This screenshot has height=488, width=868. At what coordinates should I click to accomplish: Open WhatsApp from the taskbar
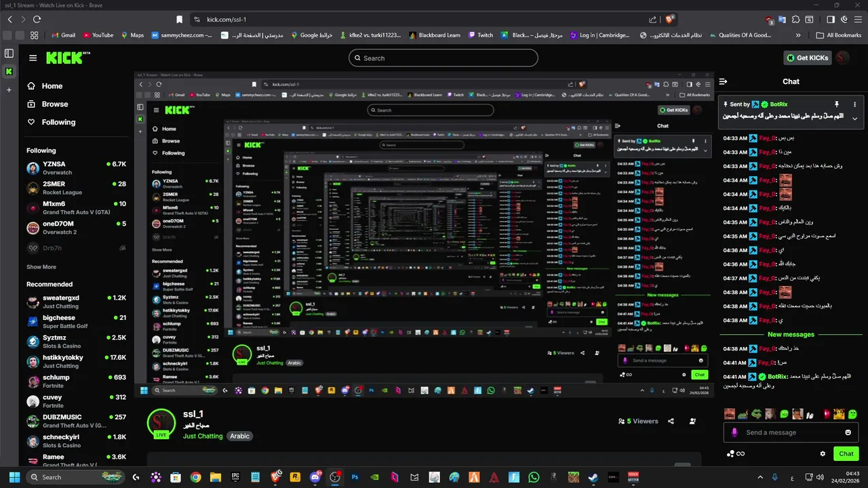click(534, 477)
